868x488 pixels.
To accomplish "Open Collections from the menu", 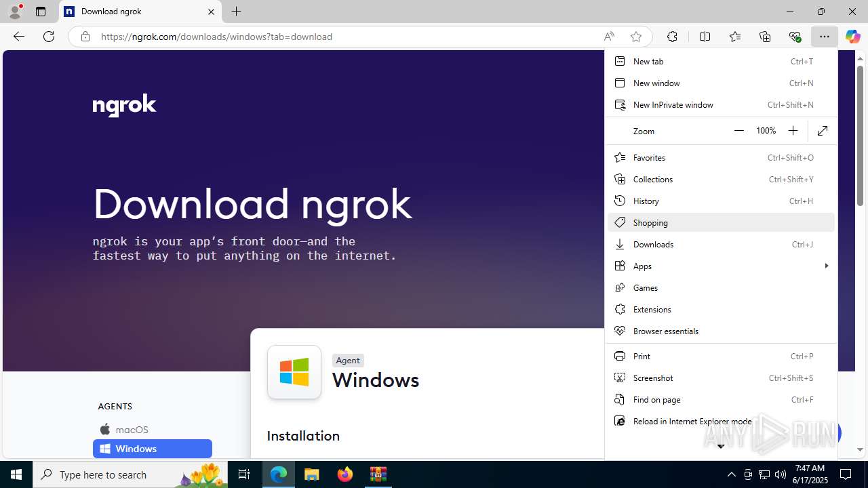I will [721, 179].
